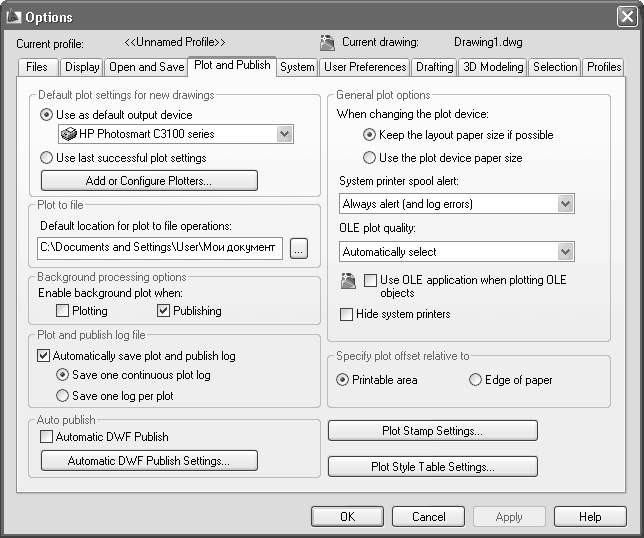Select Save one log per plot
Image resolution: width=644 pixels, height=538 pixels.
pos(63,396)
